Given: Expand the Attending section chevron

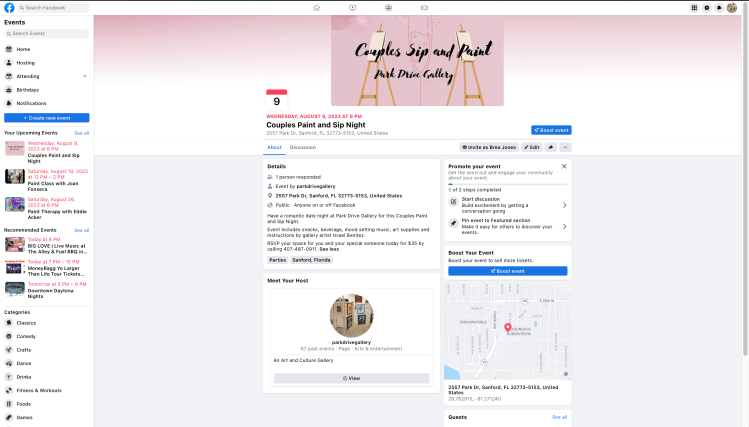Looking at the screenshot, I should [x=85, y=76].
